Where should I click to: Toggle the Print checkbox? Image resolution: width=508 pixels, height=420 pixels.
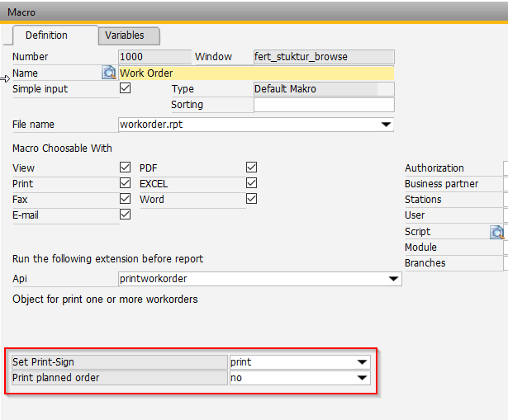[126, 183]
